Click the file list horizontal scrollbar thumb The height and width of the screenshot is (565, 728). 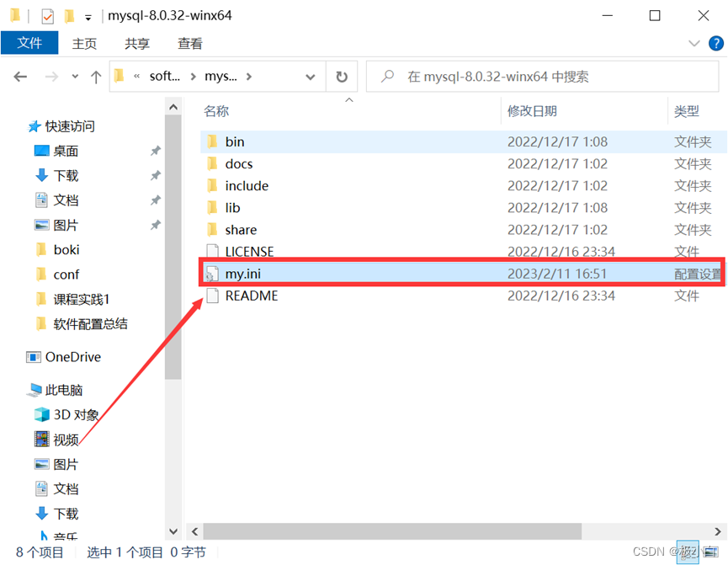click(392, 531)
